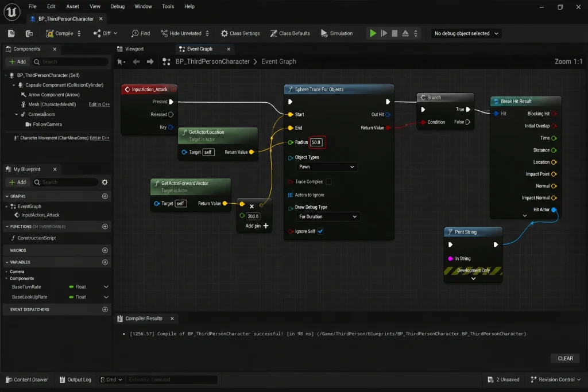Open Find in blueprint search
The width and height of the screenshot is (588, 392).
click(x=141, y=33)
